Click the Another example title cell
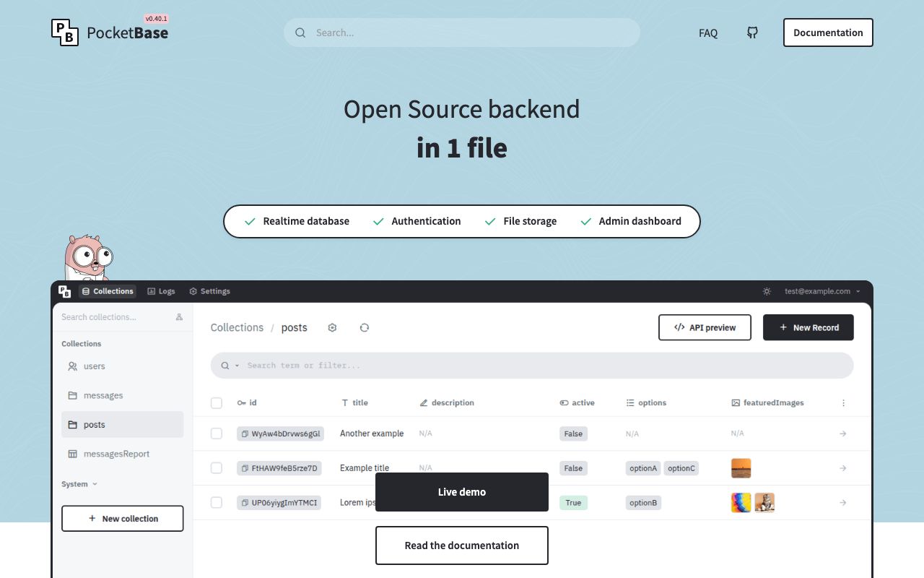 372,433
